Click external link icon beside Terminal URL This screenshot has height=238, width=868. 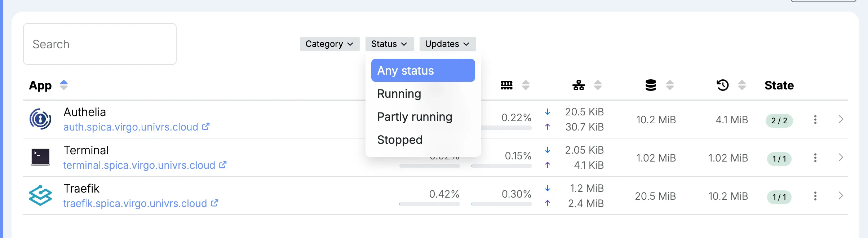pyautogui.click(x=223, y=165)
